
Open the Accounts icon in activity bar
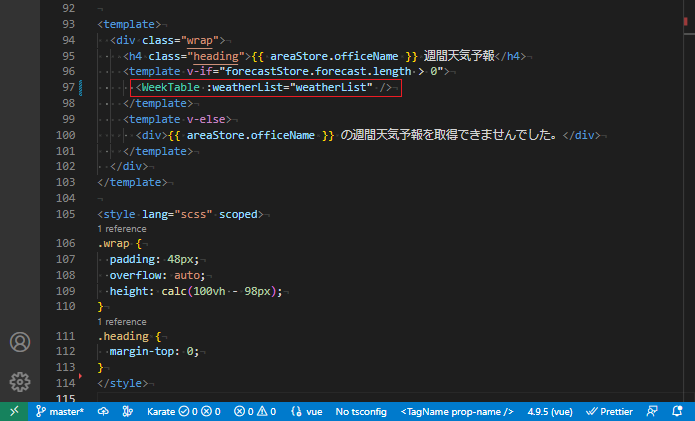20,342
